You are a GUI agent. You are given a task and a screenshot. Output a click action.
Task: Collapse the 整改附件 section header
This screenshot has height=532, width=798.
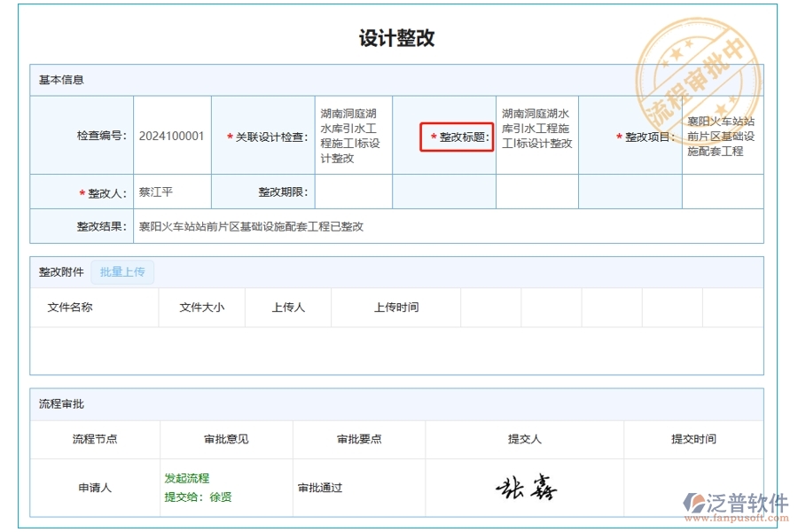click(x=59, y=271)
